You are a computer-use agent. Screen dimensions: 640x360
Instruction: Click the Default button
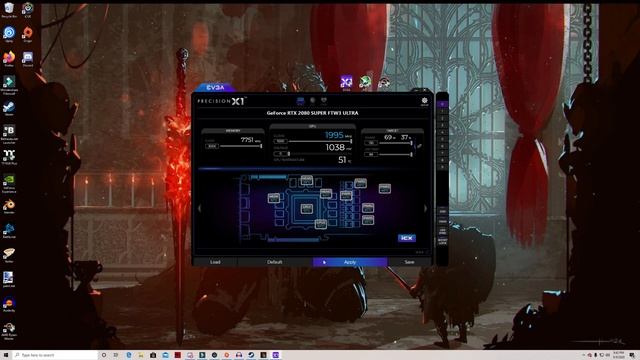275,262
